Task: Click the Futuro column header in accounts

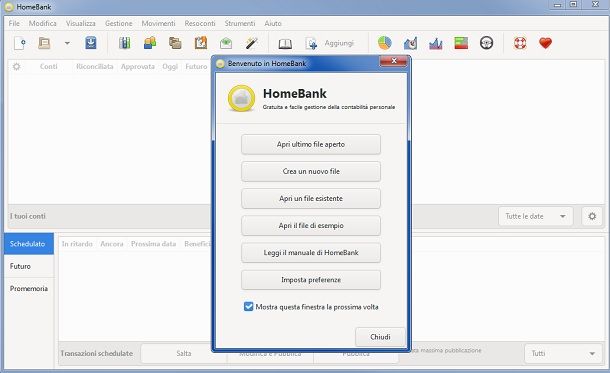Action: click(x=196, y=67)
